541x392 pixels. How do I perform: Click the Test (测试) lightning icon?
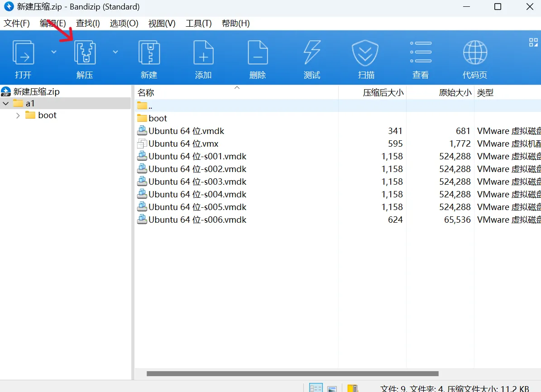pos(312,53)
